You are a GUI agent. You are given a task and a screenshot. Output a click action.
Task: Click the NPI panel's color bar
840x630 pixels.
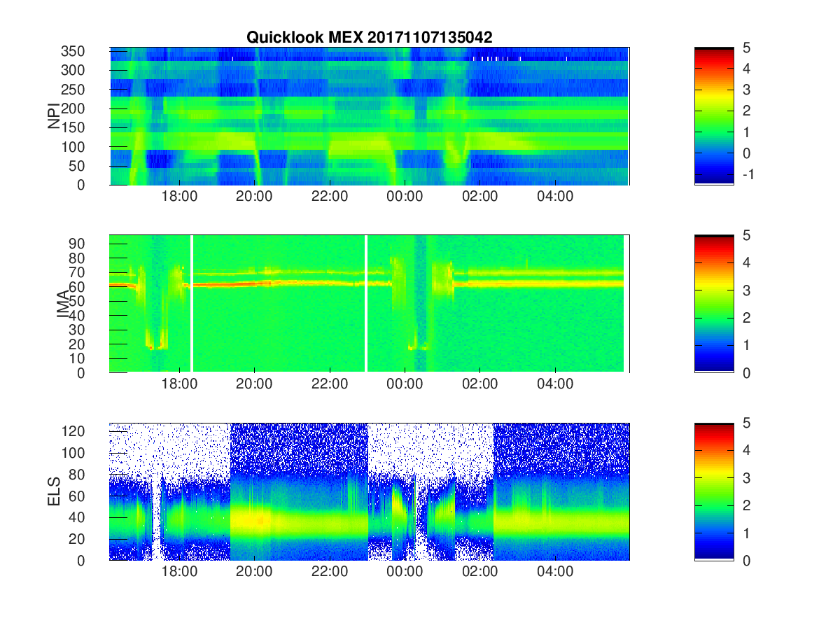click(x=714, y=116)
